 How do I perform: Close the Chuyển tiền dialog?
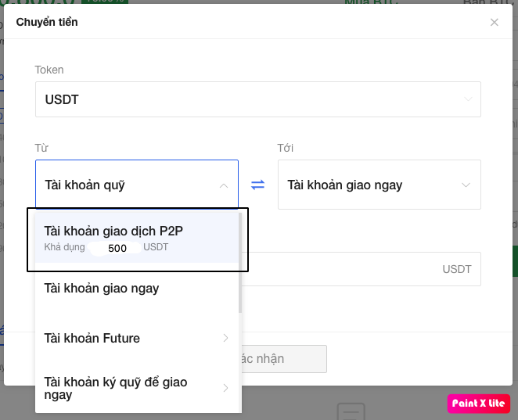[495, 23]
